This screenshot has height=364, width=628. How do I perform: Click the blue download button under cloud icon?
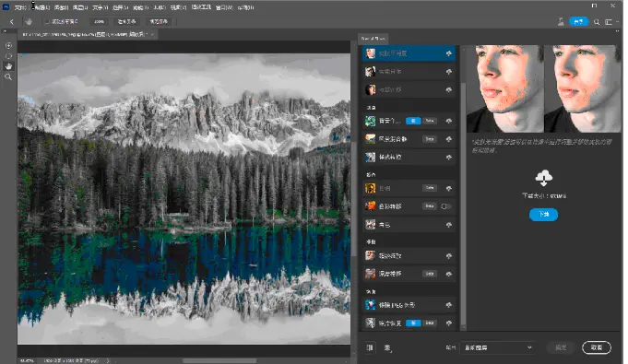click(x=543, y=214)
